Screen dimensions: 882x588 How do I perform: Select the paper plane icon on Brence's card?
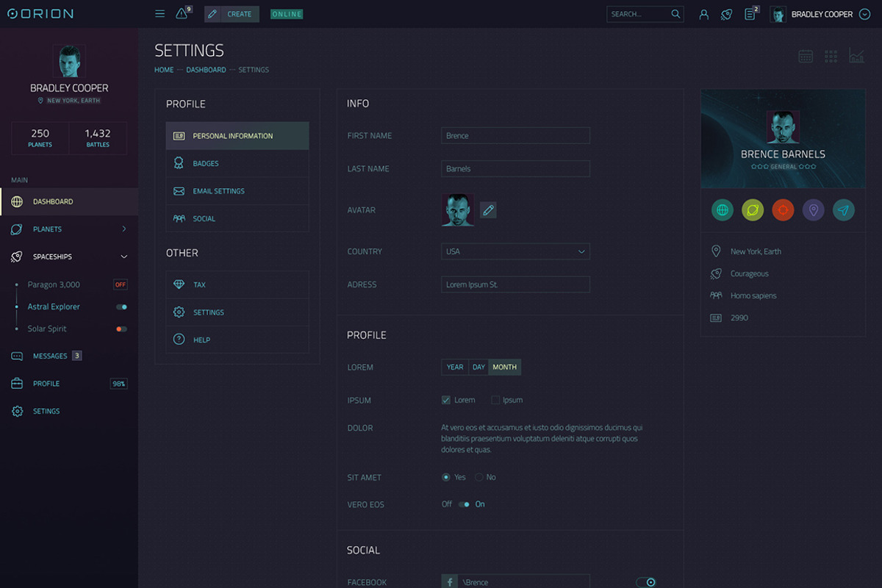(844, 209)
